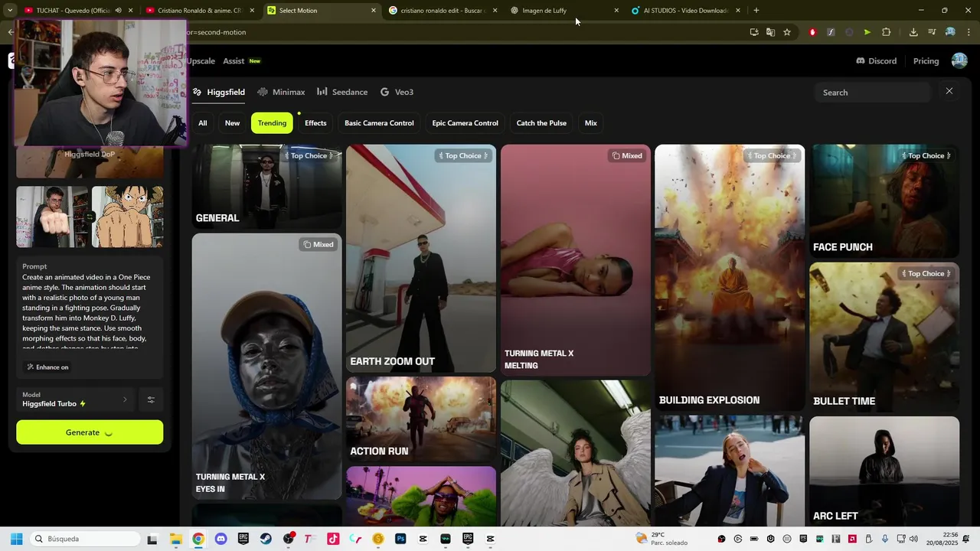Mute the TUCHAT Quevedo tab audio

coord(118,11)
